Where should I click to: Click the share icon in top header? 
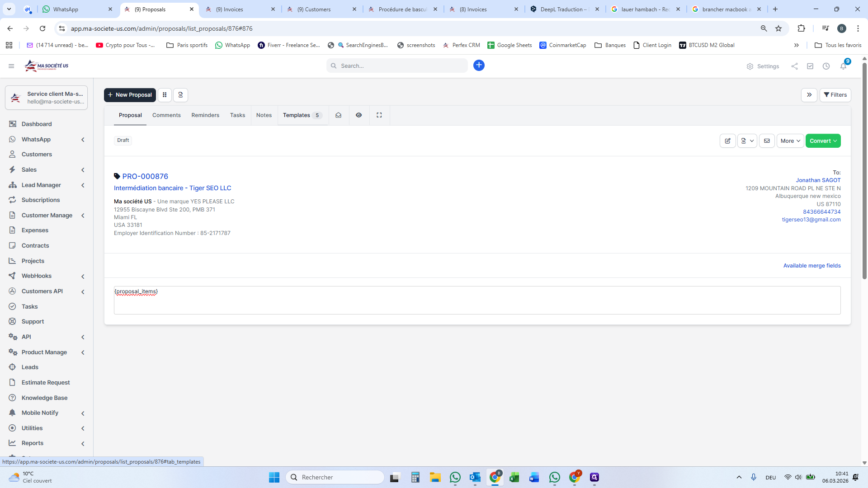(x=794, y=66)
